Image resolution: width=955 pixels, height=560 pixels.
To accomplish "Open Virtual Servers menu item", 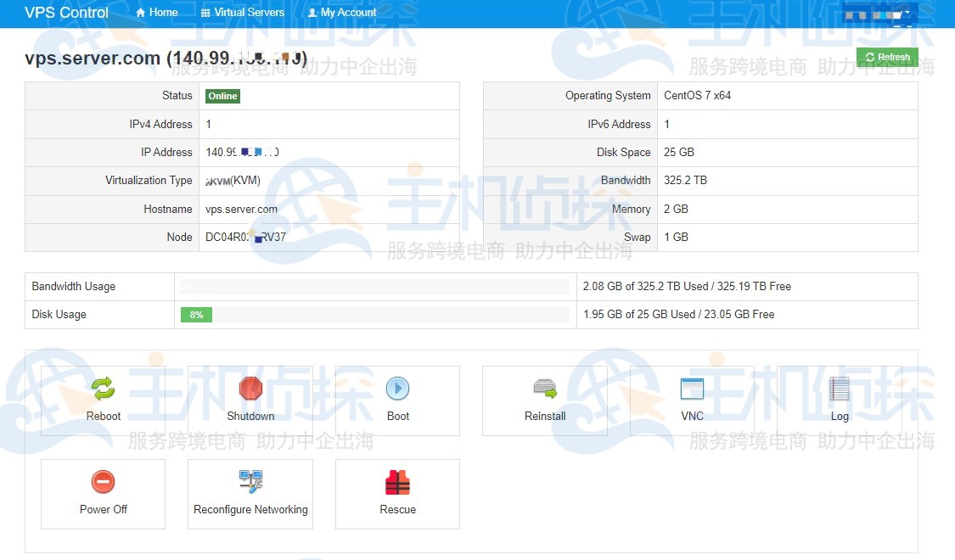I will [x=243, y=13].
